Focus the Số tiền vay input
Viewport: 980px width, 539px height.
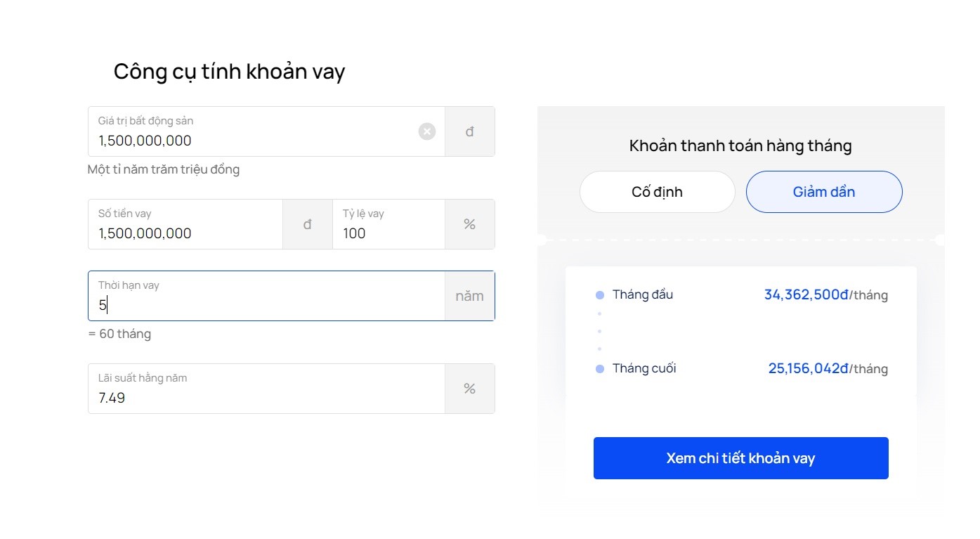tap(185, 224)
